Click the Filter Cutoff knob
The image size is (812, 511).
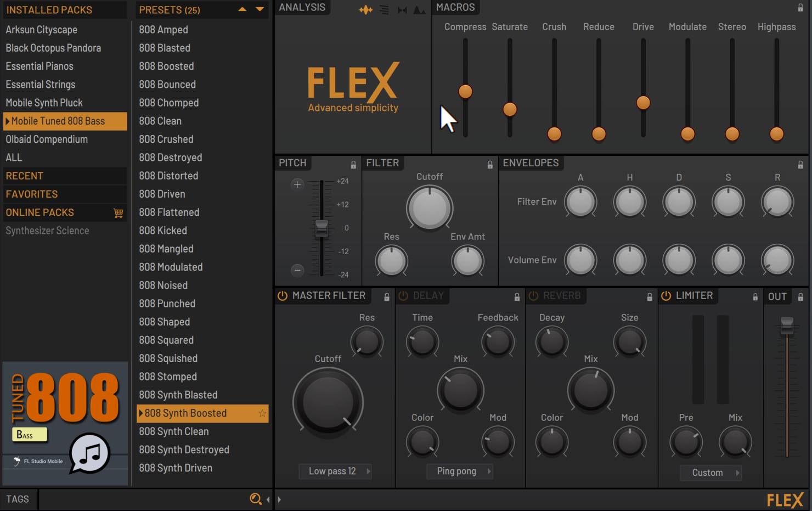point(429,208)
